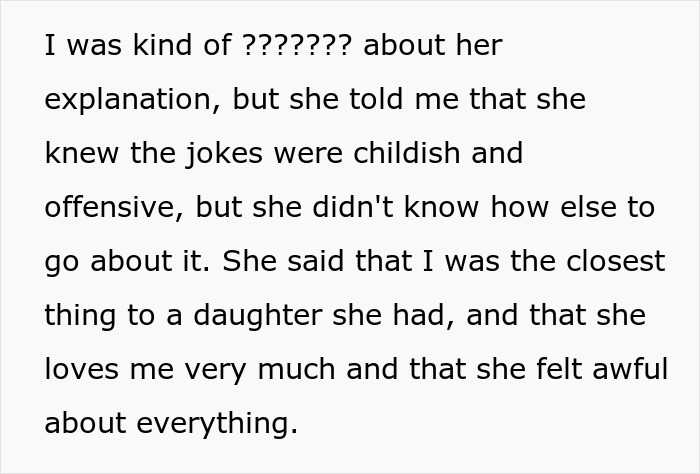Click the word "told"
Image resolution: width=700 pixels, height=474 pixels.
[x=359, y=100]
